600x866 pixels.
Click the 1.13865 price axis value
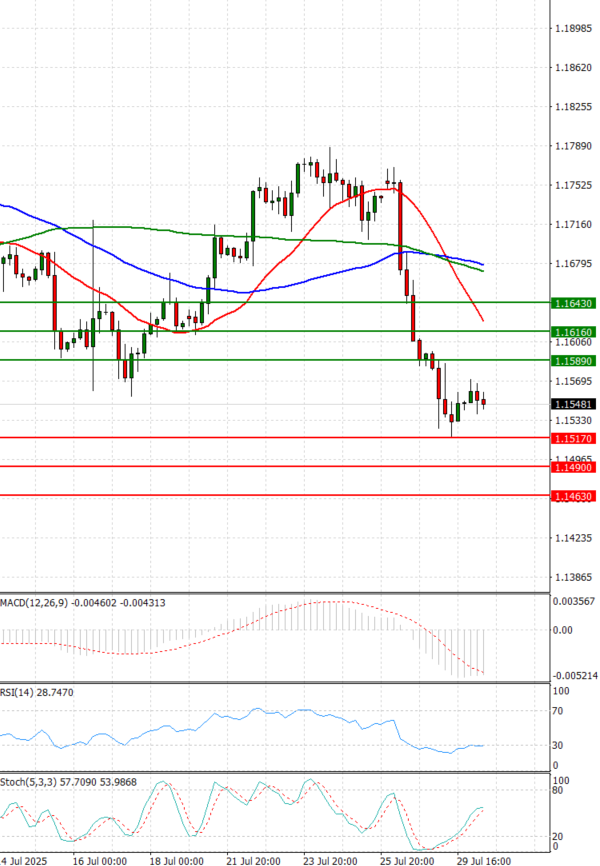point(573,577)
